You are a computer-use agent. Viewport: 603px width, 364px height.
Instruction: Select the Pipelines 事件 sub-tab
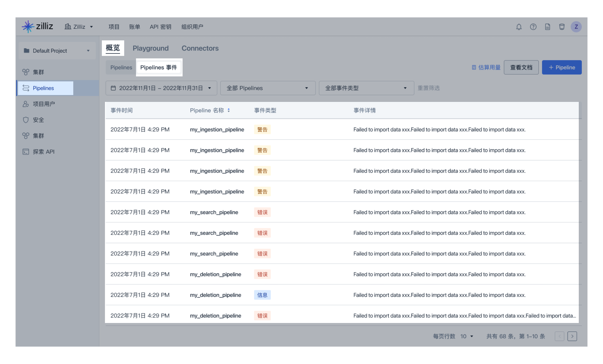(159, 67)
